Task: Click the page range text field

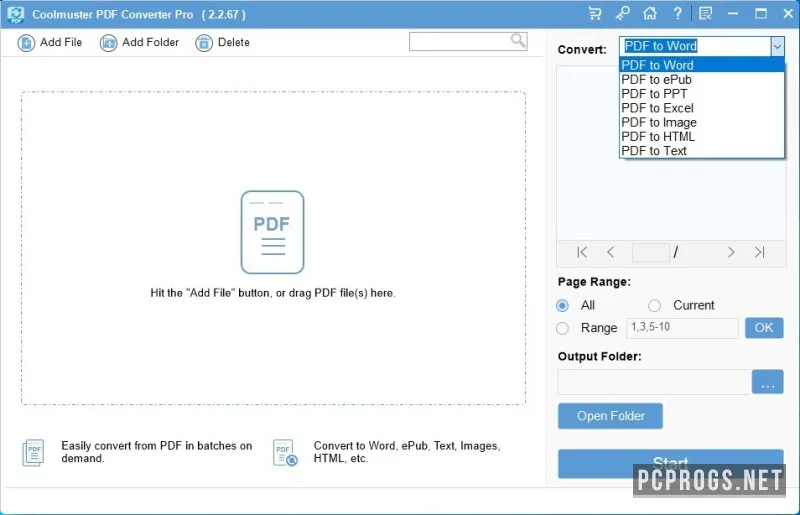Action: coord(682,328)
